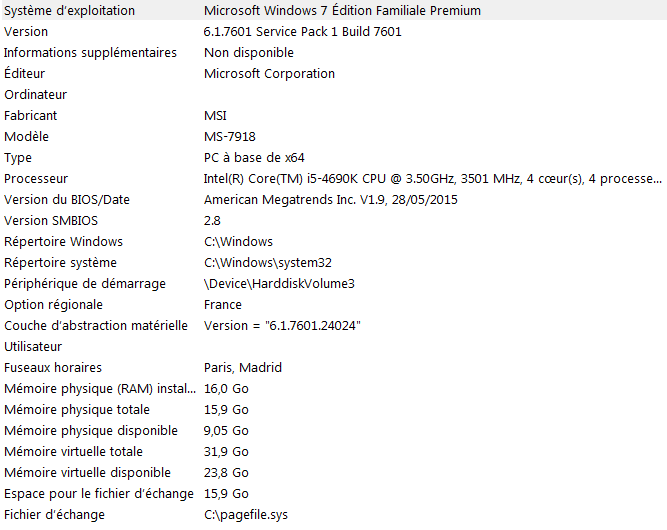Select the "Mémoire virtuelle totale" row label
The image size is (667, 530).
[74, 452]
